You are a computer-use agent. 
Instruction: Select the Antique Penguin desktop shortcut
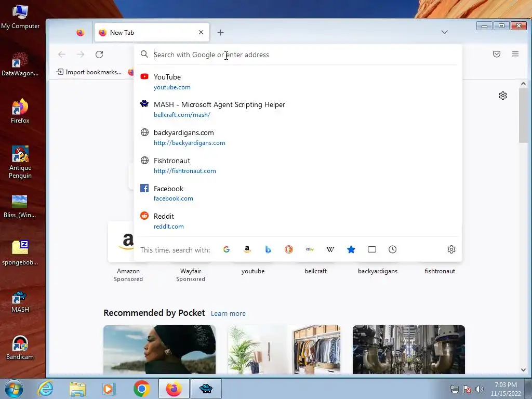(20, 162)
